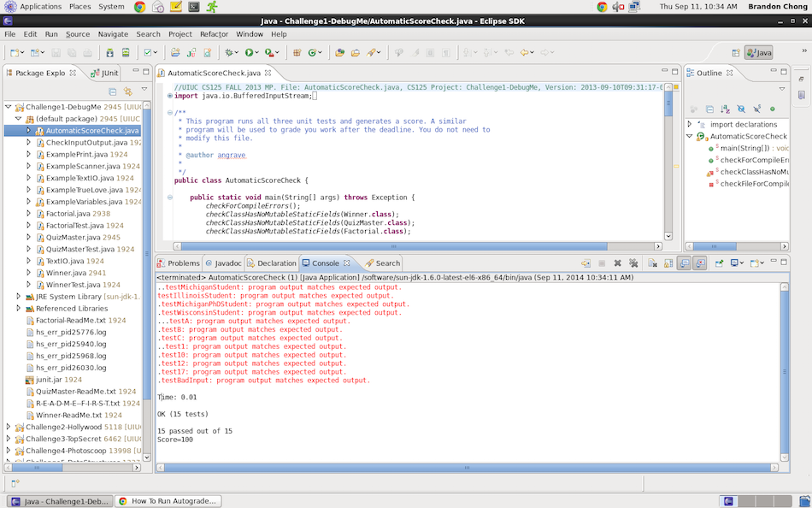Switch to the Problems tab
Viewport: 812px width, 508px height.
tap(178, 263)
